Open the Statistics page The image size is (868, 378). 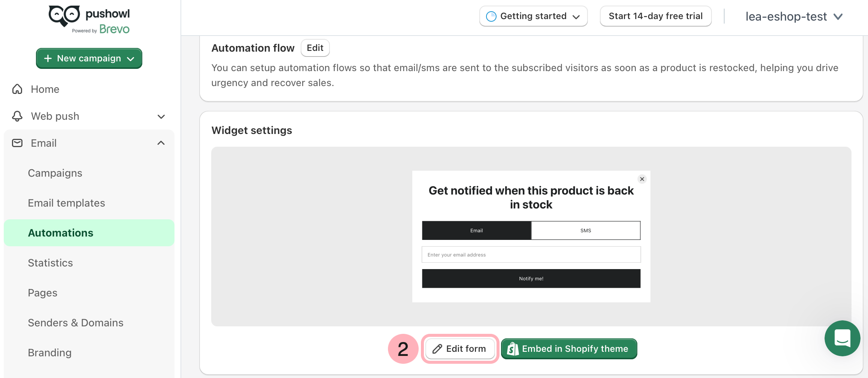pos(50,263)
